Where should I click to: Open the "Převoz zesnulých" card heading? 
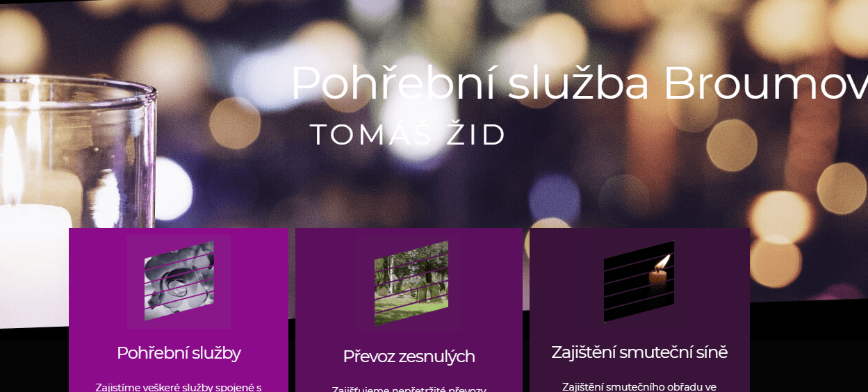point(409,357)
